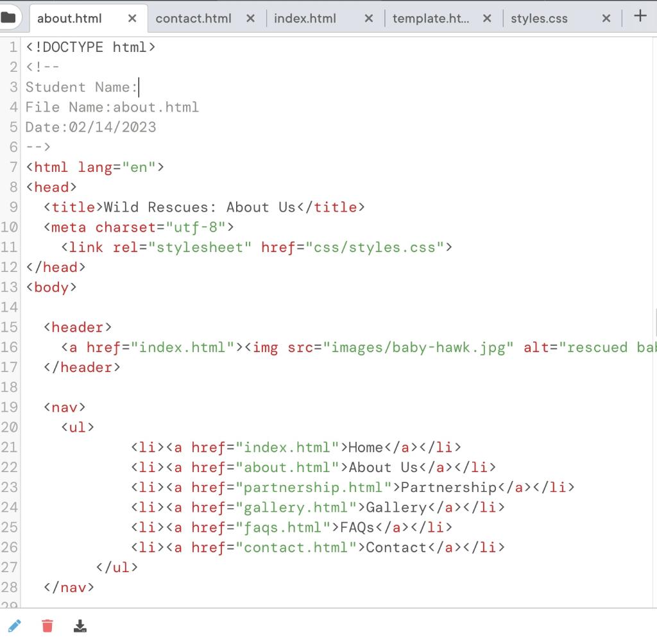This screenshot has height=644, width=657.
Task: Click line number 16 in the gutter
Action: pyautogui.click(x=12, y=347)
